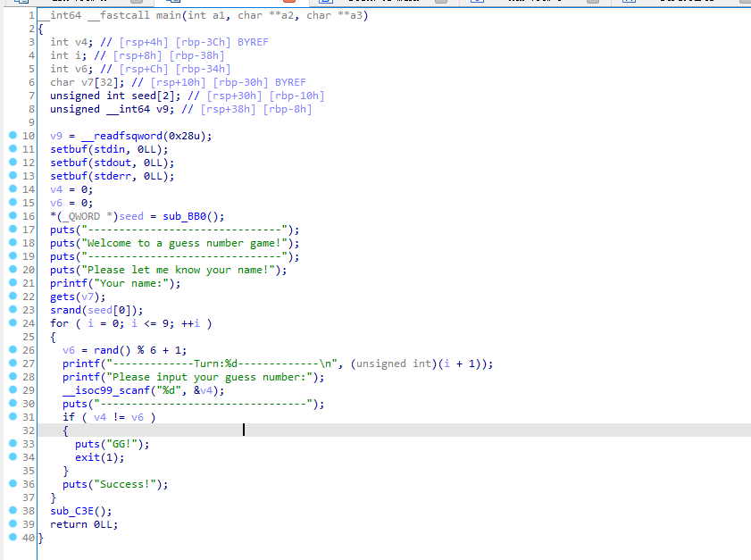Click the &v4 argument in the scanf call
This screenshot has height=560, width=751.
click(x=203, y=391)
